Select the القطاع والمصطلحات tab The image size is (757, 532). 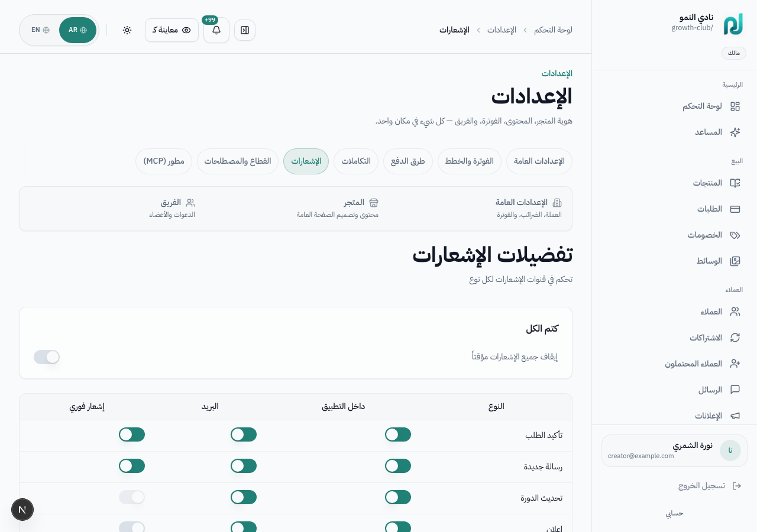238,161
